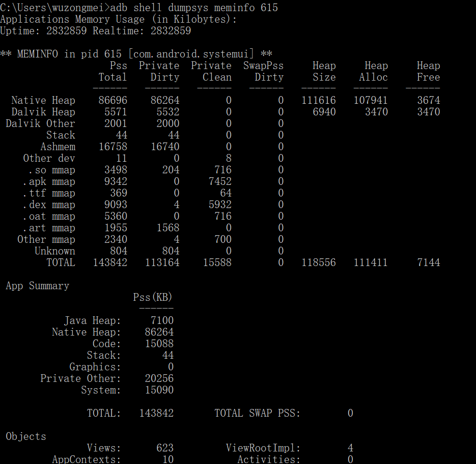Click the Dalvik Heap Size value 6940

[x=324, y=112]
